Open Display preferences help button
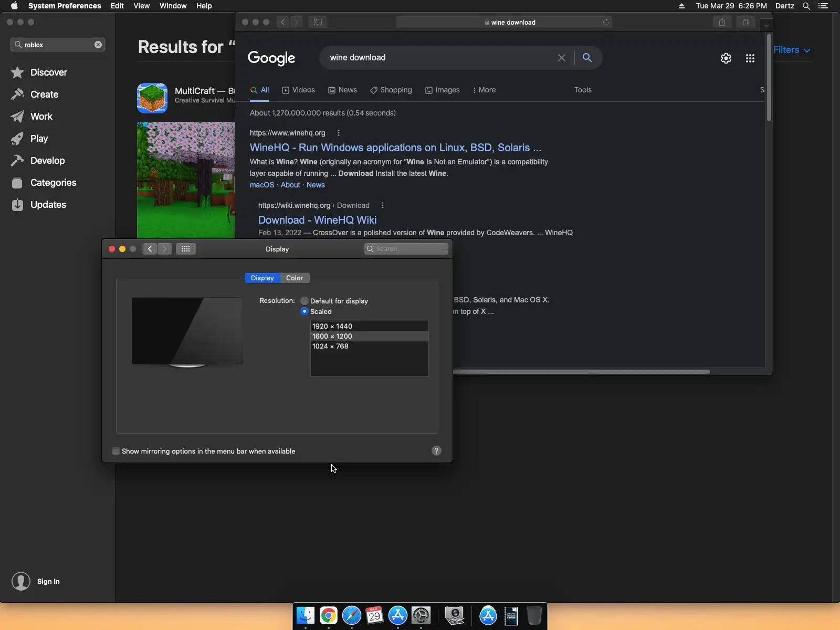The image size is (840, 630). (x=436, y=451)
